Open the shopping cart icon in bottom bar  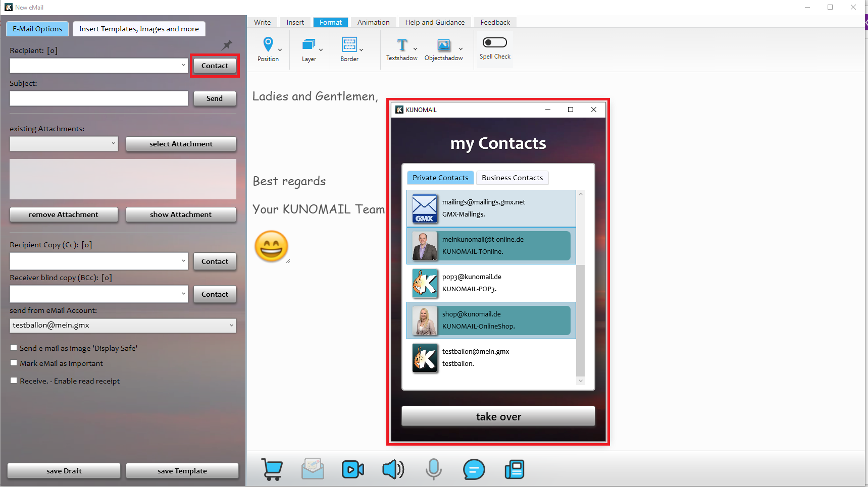tap(272, 469)
